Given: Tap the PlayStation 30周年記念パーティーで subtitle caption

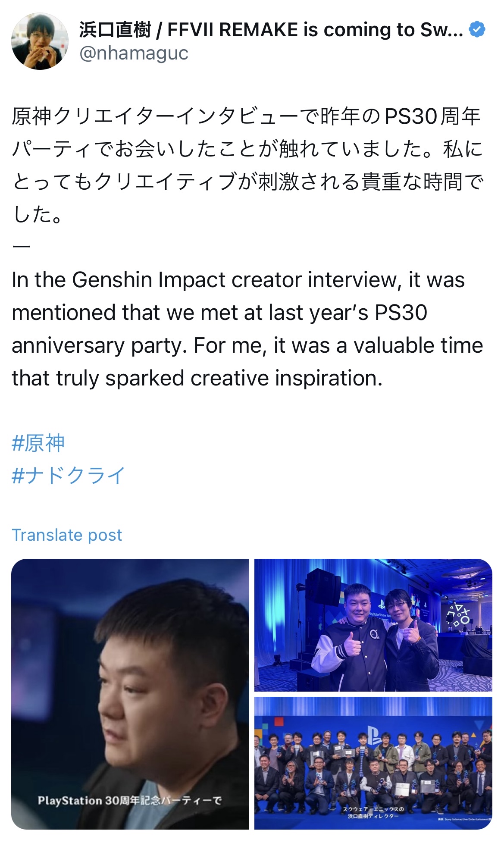Looking at the screenshot, I should point(130,801).
